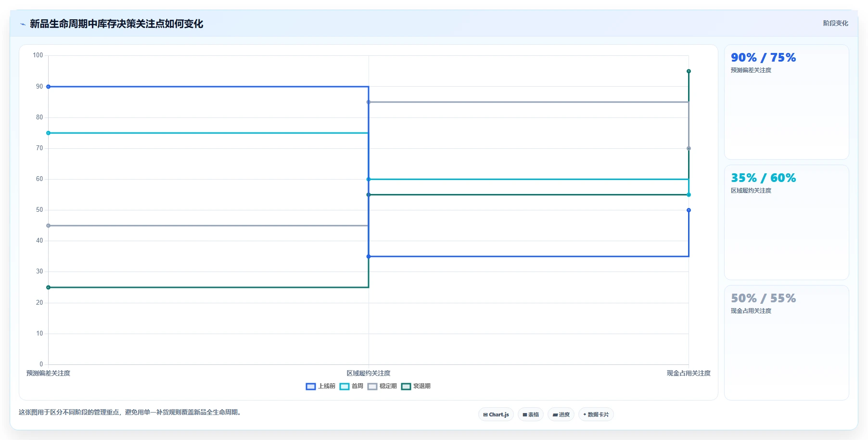The height and width of the screenshot is (440, 868).
Task: Select the 首周 data point at 55 under 现金占用关注度
Action: 689,195
